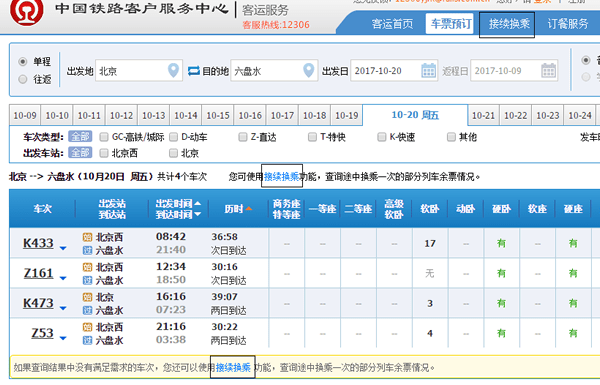Screen dimensions: 600x385
Task: Click the location pin in 目的地 field
Action: point(308,70)
